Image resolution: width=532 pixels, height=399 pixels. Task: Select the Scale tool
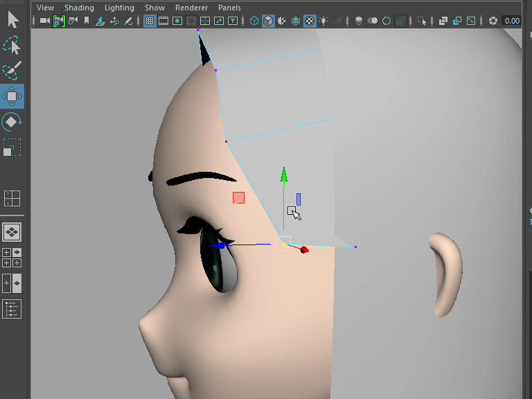point(12,148)
